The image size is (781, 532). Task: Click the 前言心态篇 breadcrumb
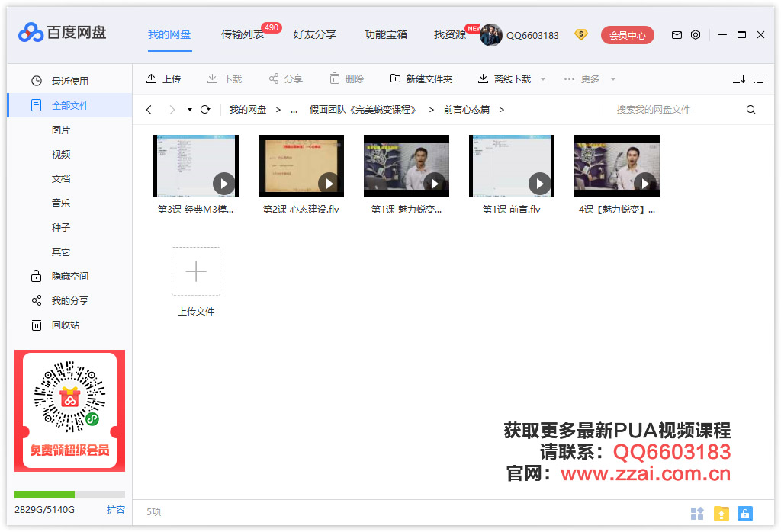pos(467,110)
